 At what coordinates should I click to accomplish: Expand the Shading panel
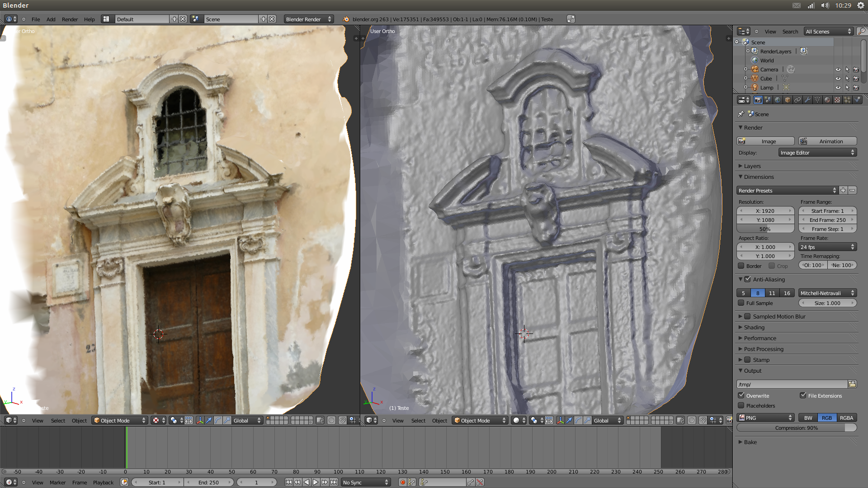click(754, 327)
